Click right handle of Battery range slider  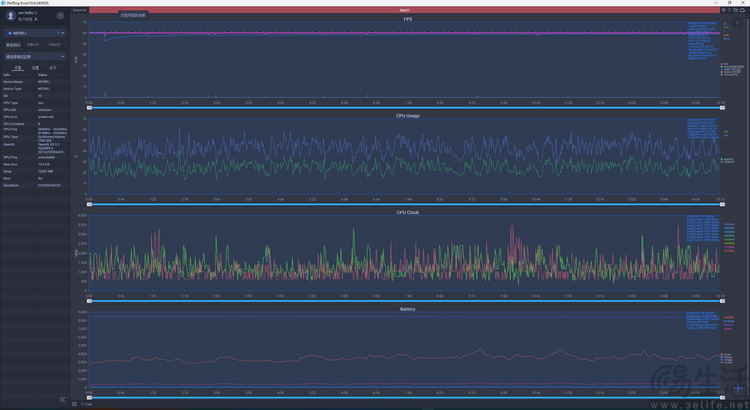point(722,398)
